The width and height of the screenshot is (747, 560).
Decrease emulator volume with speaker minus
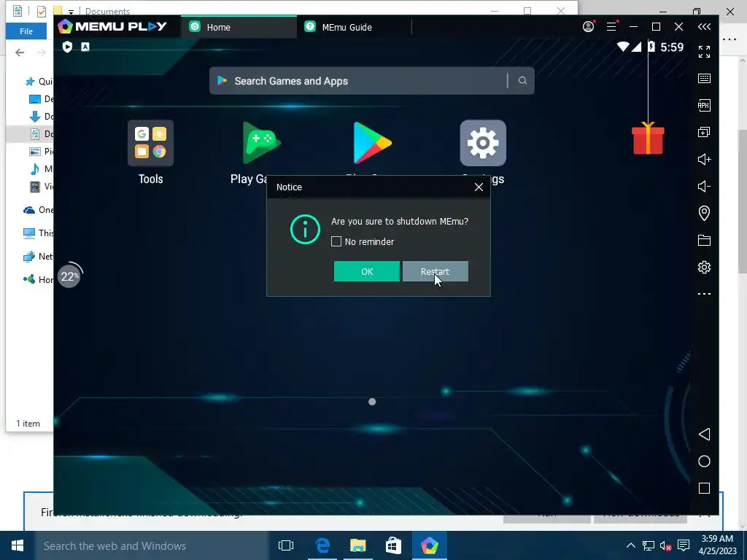704,186
